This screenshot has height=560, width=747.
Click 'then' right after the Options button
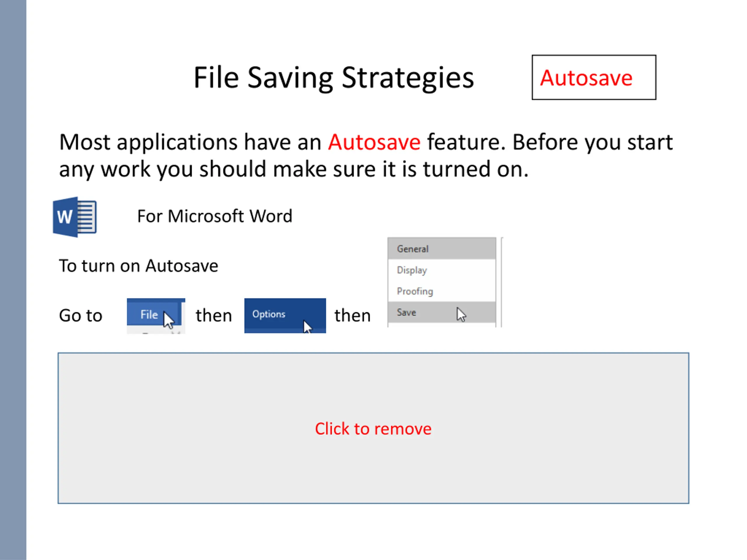click(x=352, y=316)
